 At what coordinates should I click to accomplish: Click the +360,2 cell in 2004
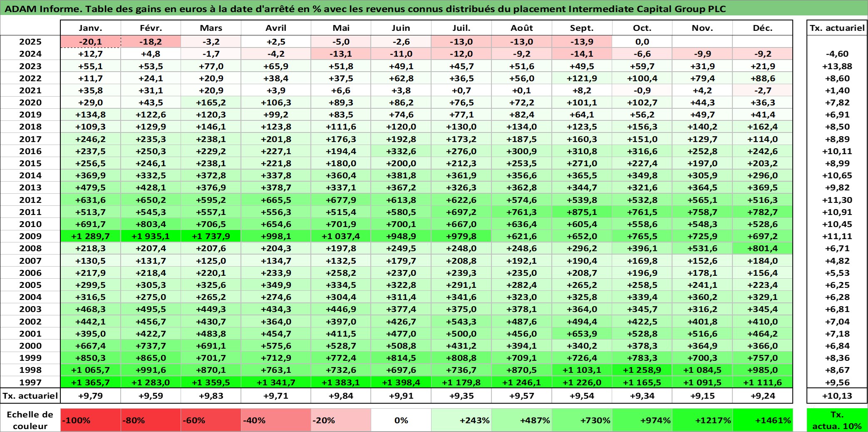(702, 297)
